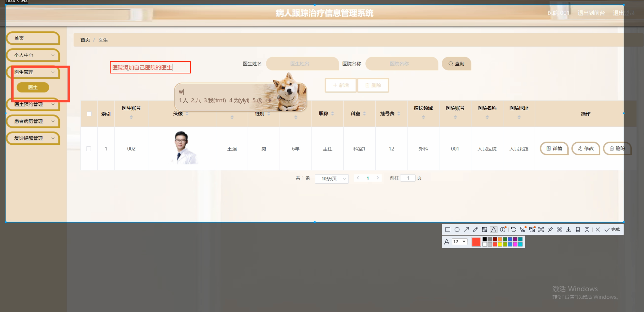Viewport: 644px width, 312px height.
Task: Select the rectangle annotation tool
Action: pos(448,229)
